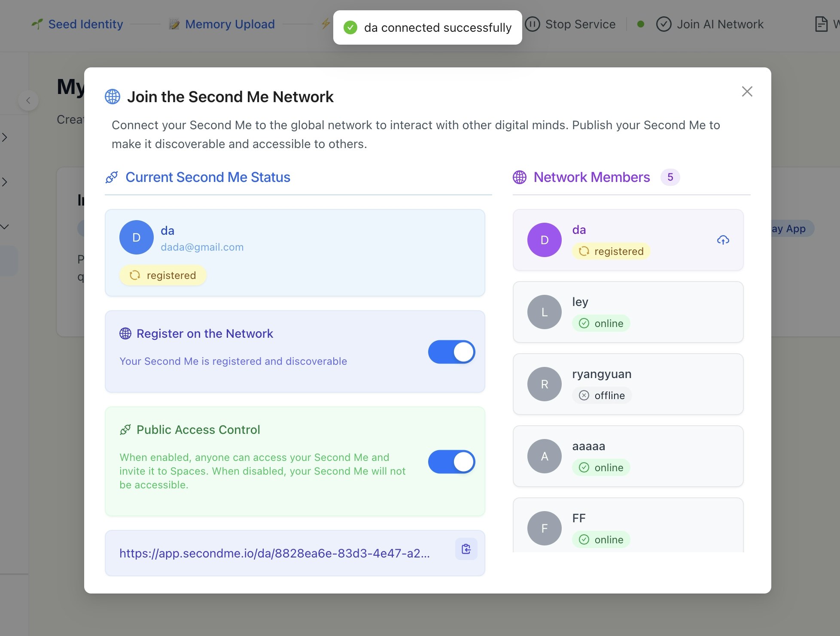Click the lightning bolt step icon
This screenshot has height=636, width=840.
pyautogui.click(x=326, y=23)
